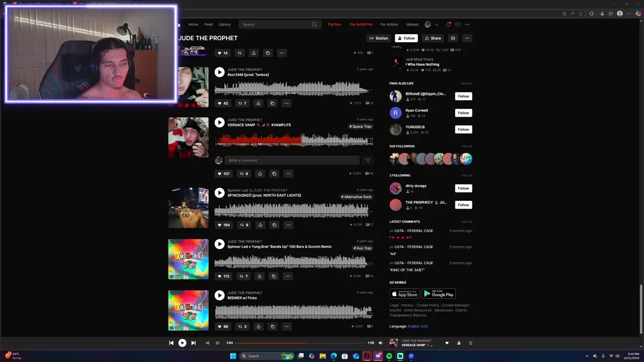Go to the Home tab

coord(193,25)
